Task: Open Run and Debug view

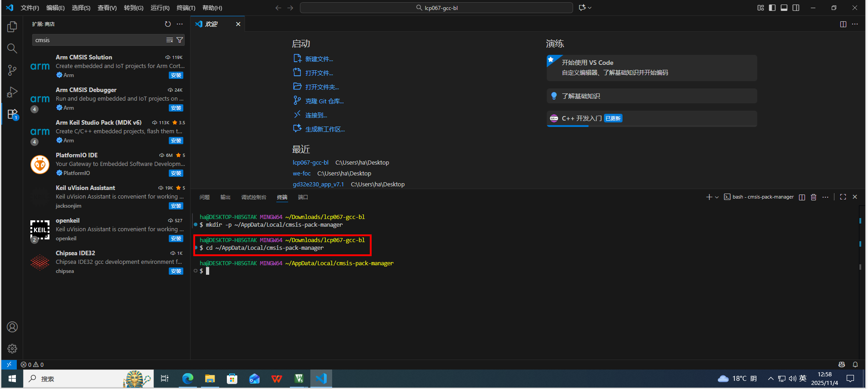Action: click(x=12, y=92)
